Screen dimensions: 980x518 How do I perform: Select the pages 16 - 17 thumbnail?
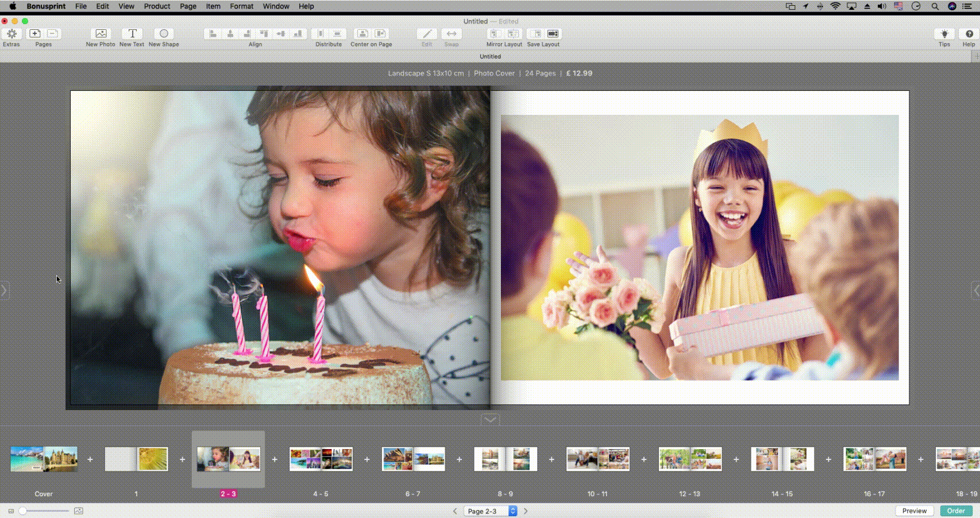pyautogui.click(x=874, y=459)
